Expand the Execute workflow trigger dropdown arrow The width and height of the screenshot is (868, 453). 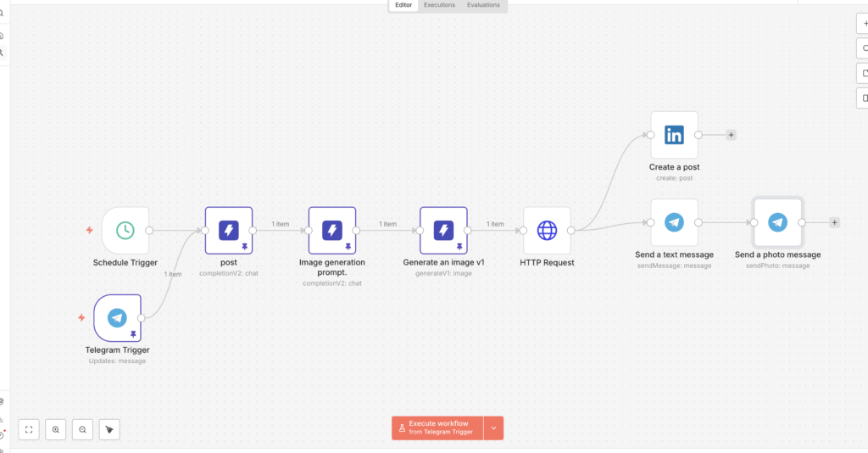click(493, 428)
